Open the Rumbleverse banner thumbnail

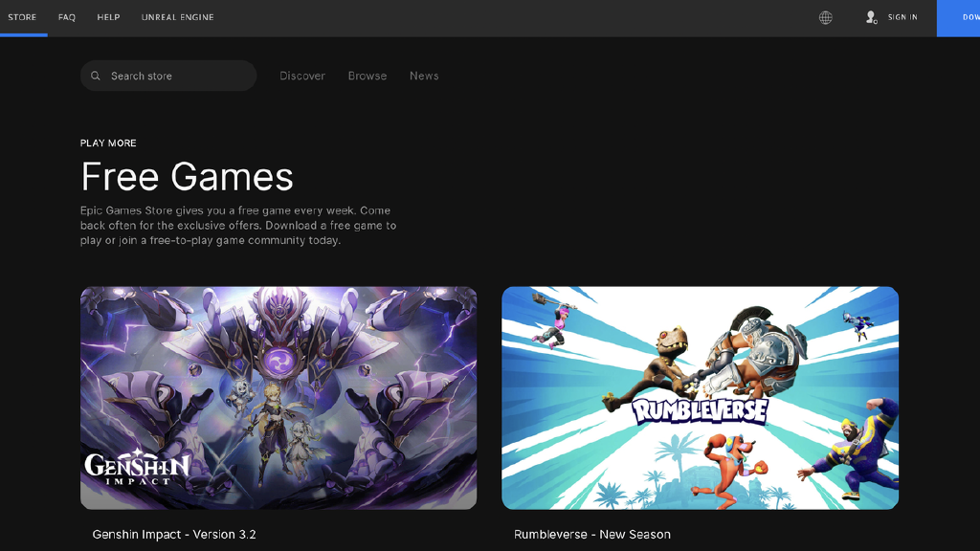[x=700, y=398]
